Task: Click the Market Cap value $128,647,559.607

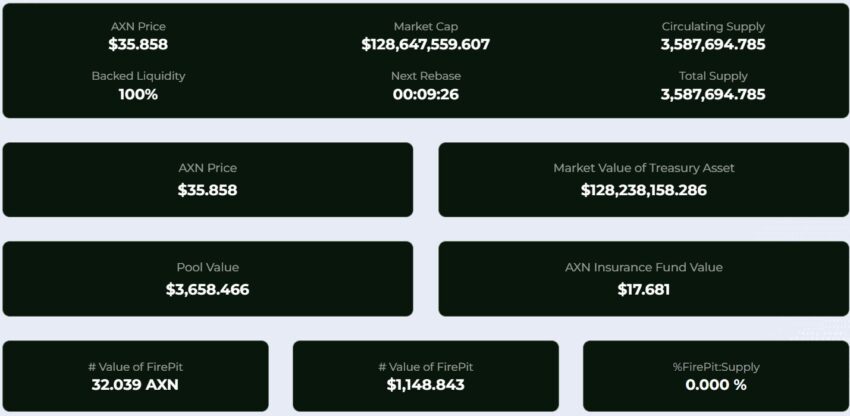Action: click(426, 44)
